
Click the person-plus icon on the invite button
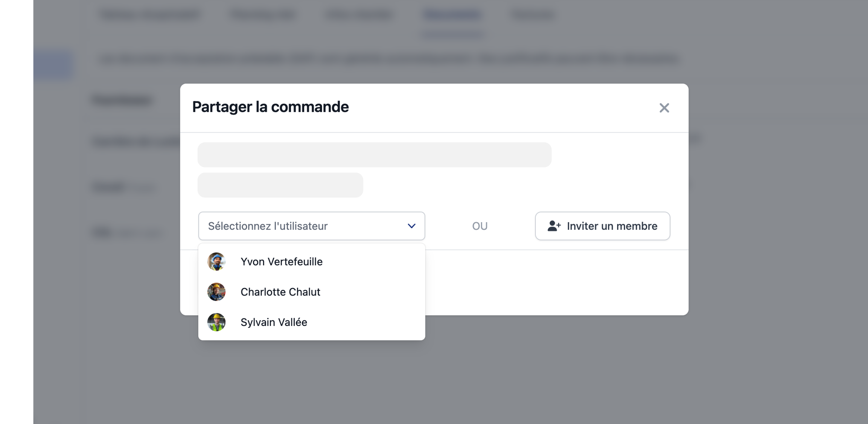pos(554,226)
